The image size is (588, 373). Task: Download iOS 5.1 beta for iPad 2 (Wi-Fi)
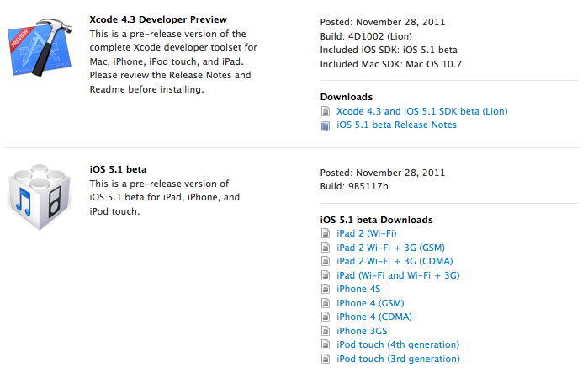point(366,233)
